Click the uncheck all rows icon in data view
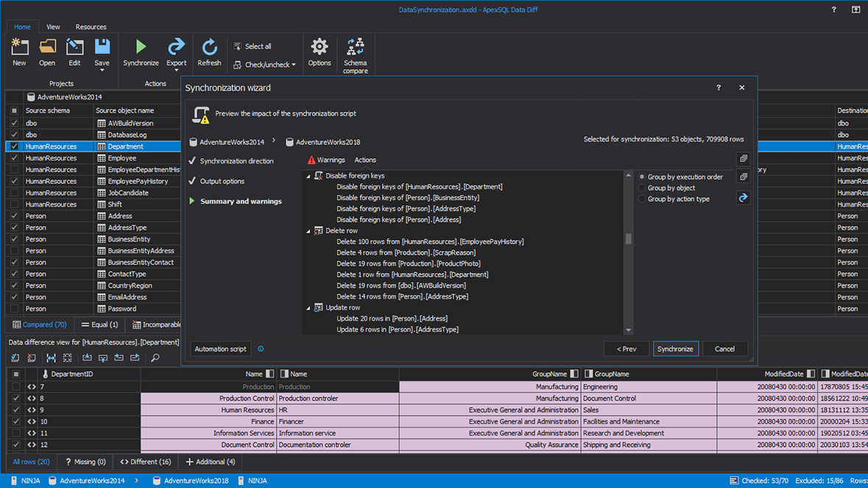 click(x=32, y=358)
